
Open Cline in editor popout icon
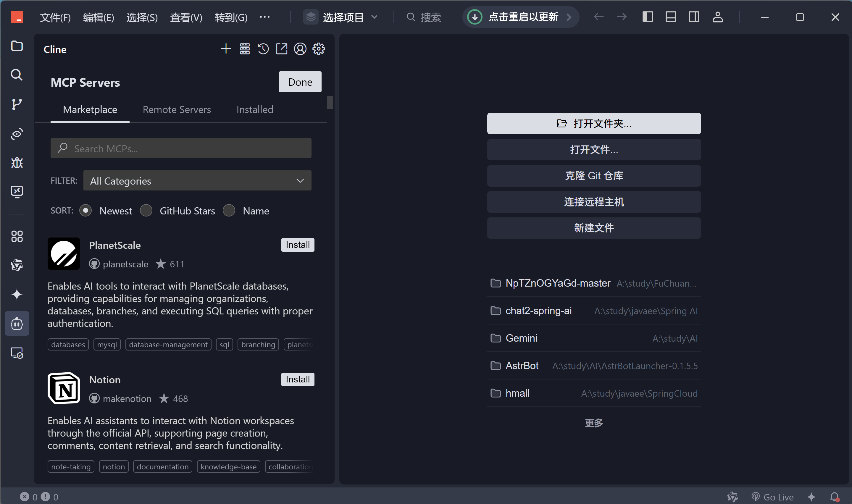tap(282, 49)
